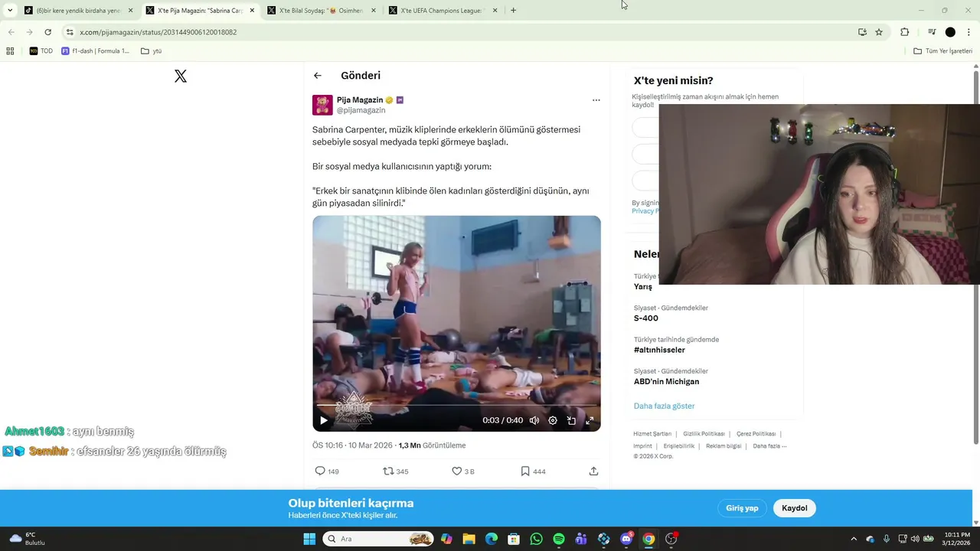Go back one page in Chrome
This screenshot has width=980, height=551.
[11, 32]
